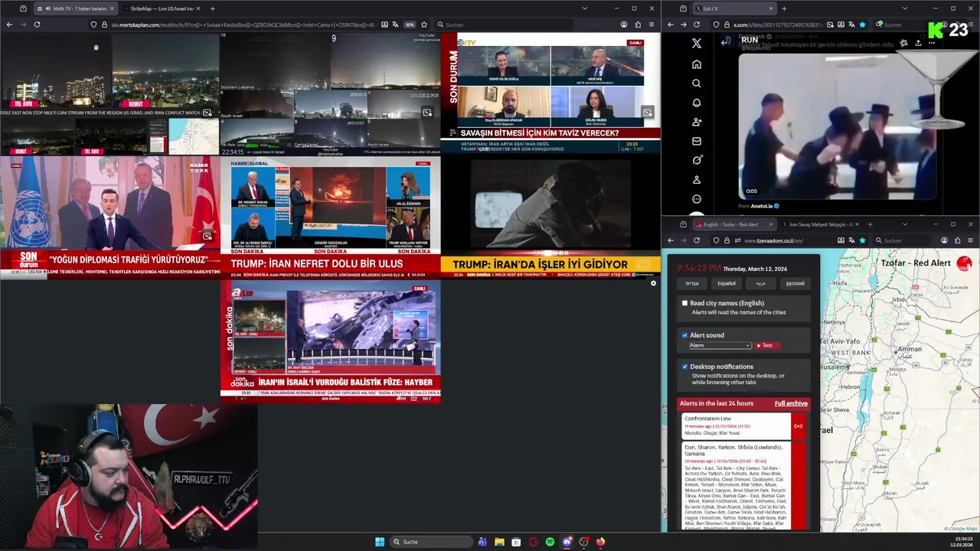Open Firefox menu in Tzofar window
Screen dimensions: 980x551
(x=970, y=240)
